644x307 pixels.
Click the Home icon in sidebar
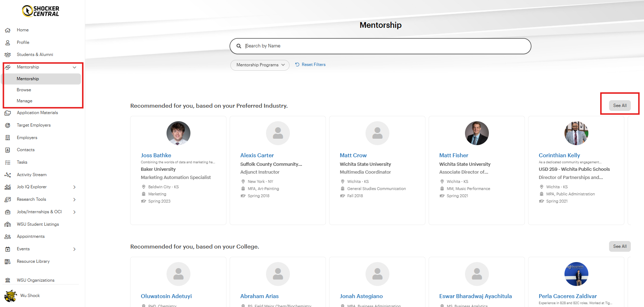click(x=7, y=30)
